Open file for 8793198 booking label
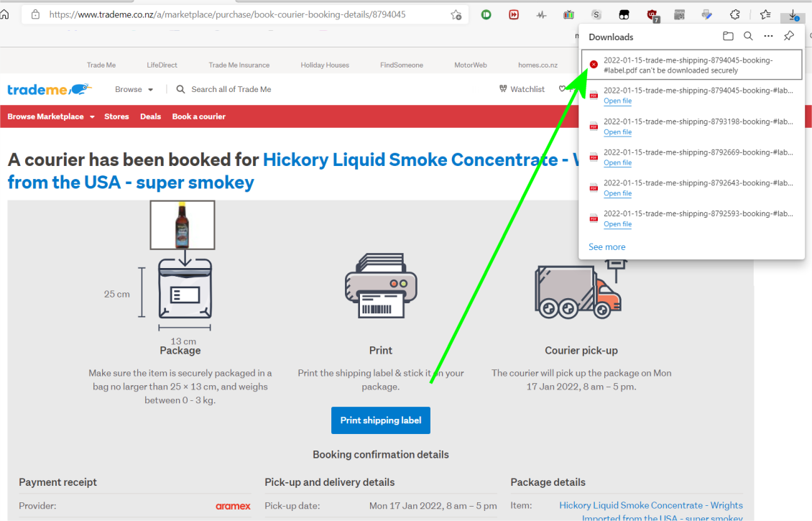812x521 pixels. (617, 132)
